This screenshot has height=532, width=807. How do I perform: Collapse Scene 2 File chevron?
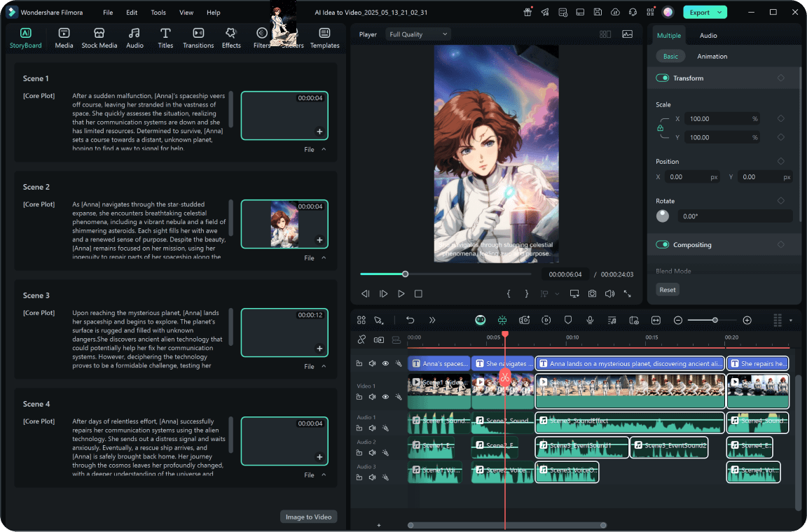click(x=324, y=258)
